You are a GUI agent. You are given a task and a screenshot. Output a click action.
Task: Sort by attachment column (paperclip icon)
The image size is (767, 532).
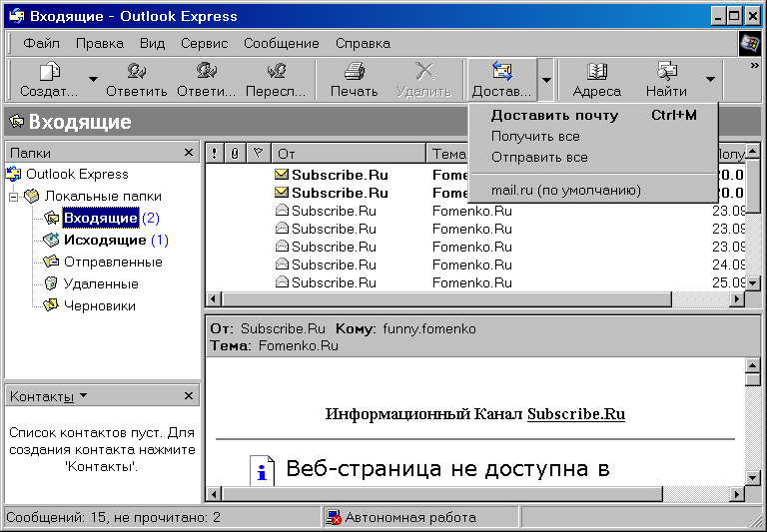[236, 154]
